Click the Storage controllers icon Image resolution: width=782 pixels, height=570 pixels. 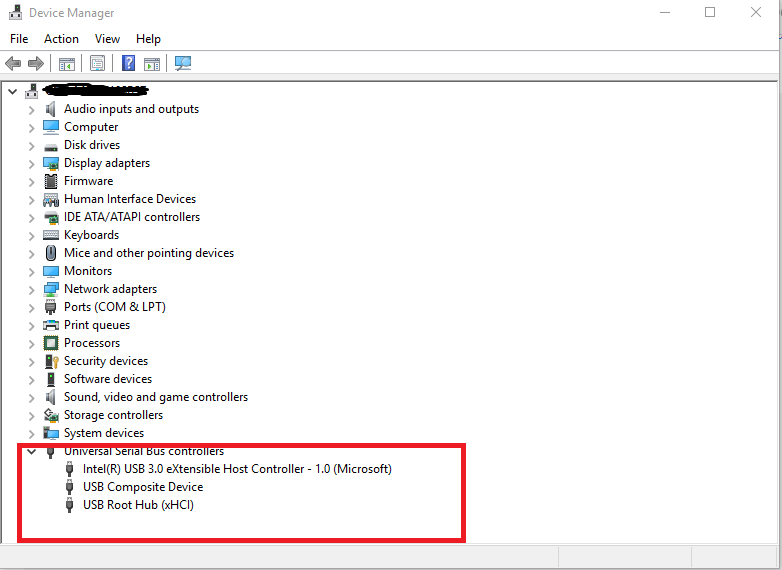click(51, 415)
